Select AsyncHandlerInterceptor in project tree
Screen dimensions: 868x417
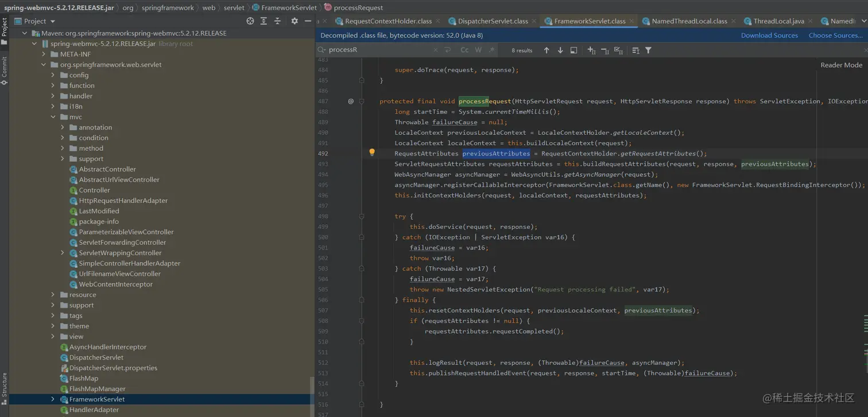[108, 347]
